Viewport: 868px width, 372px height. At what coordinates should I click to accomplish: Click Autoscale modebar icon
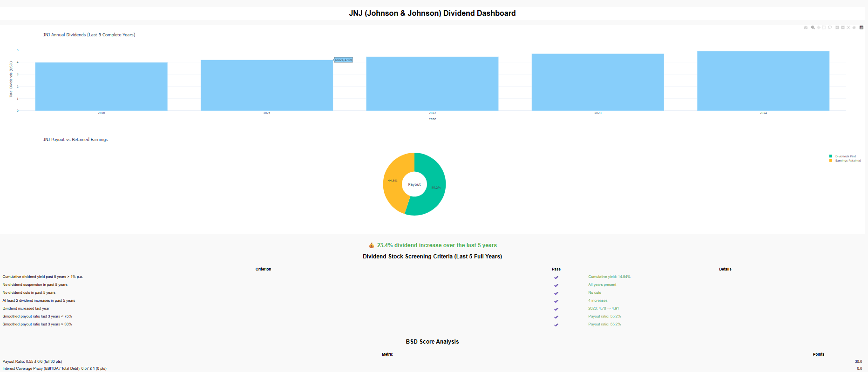[848, 27]
